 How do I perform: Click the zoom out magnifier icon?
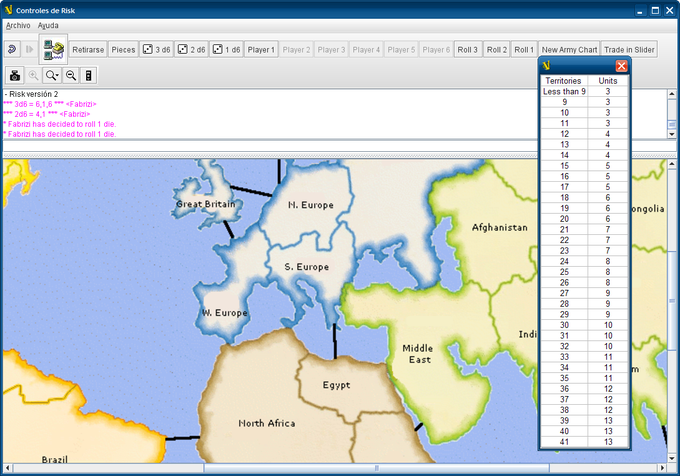[71, 75]
